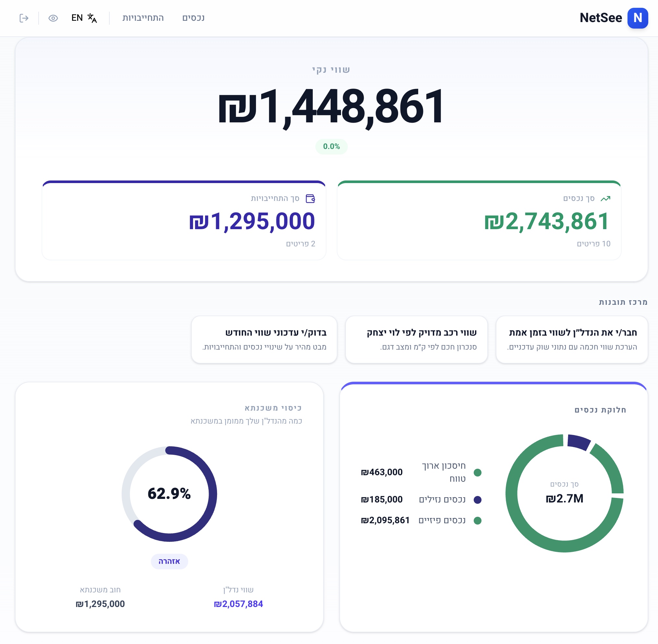
Task: Open the חבר/י את הנדל"ן insight card
Action: (x=571, y=340)
